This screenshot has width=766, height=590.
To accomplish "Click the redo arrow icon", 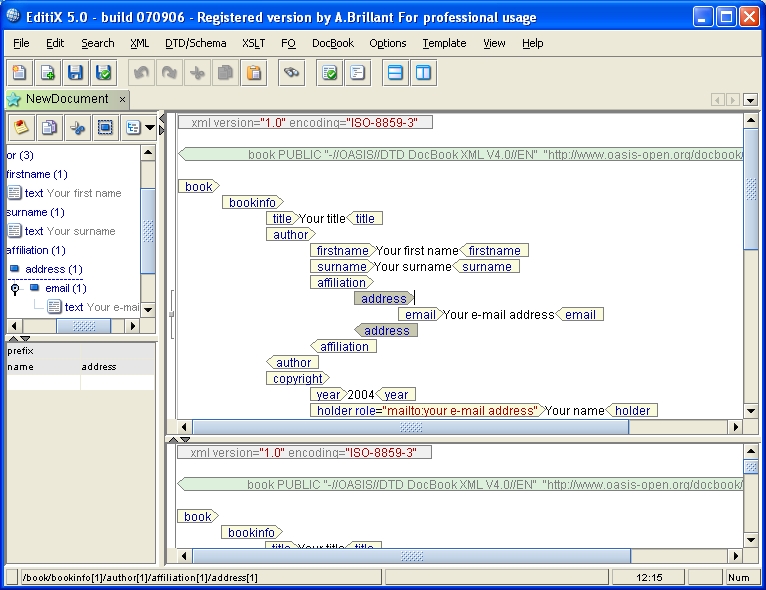I will click(x=169, y=73).
